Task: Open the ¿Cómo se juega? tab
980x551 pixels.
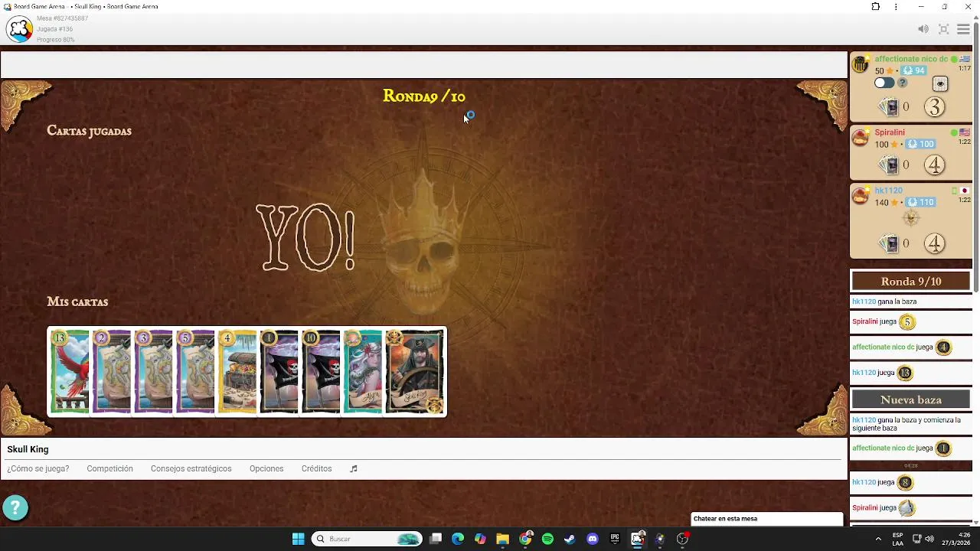Action: [x=38, y=468]
